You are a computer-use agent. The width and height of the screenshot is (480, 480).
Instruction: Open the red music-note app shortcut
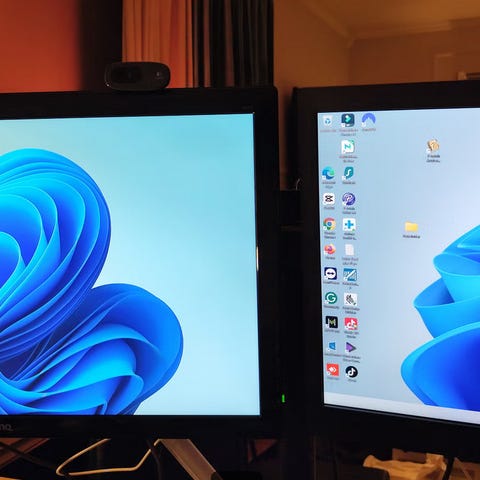(351, 324)
